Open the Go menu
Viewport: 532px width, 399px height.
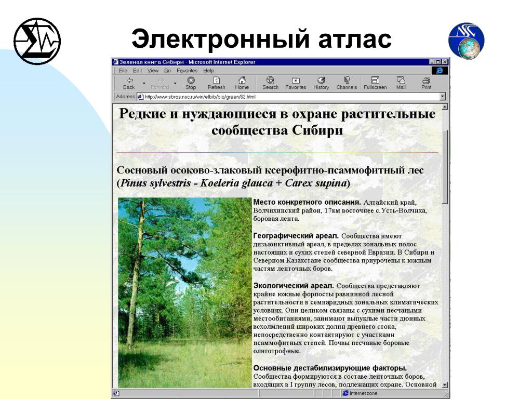click(167, 71)
